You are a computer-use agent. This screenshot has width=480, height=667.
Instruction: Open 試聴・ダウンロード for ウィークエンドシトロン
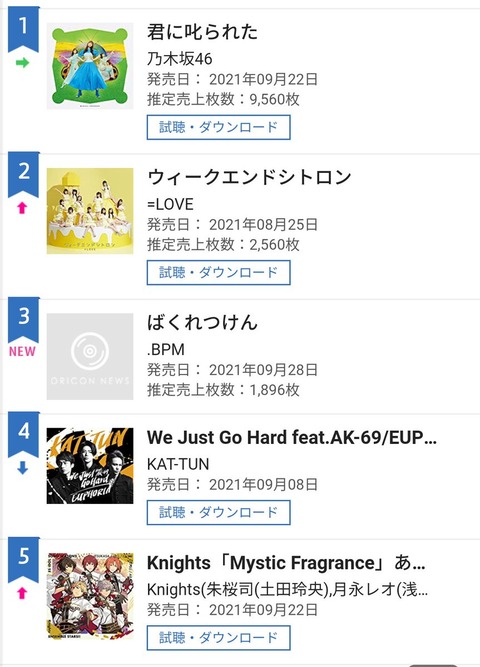219,273
